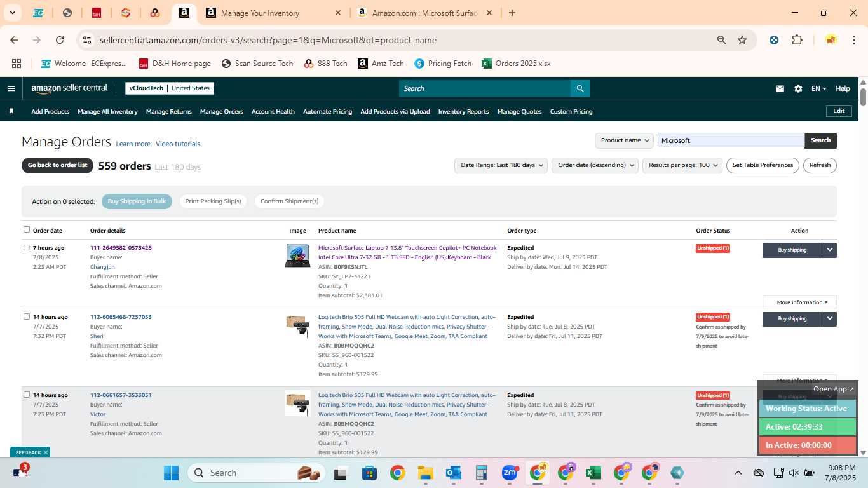Open the settings gear icon
Viewport: 868px width, 488px height.
click(798, 88)
